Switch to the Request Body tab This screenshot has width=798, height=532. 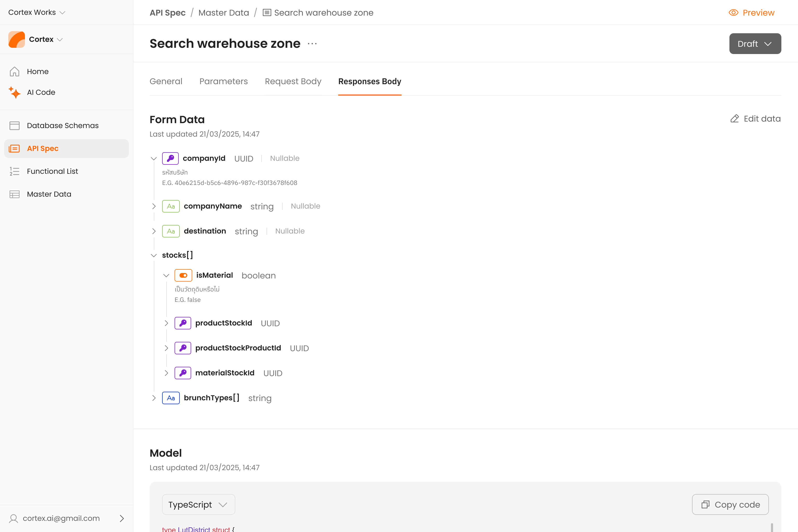pos(293,81)
